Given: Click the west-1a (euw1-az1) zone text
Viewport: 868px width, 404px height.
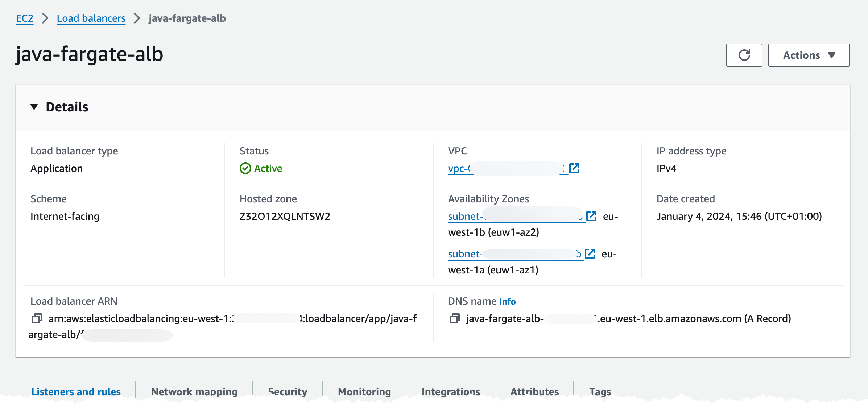Looking at the screenshot, I should (x=493, y=270).
